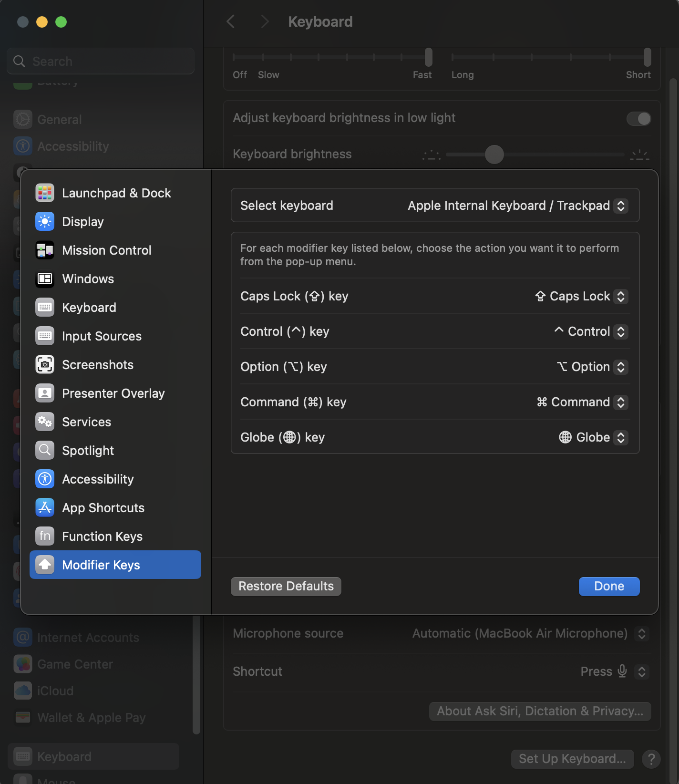Screen dimensions: 679x784
Task: Click About Ask Siri, Dictation & Privacy
Action: (x=540, y=711)
